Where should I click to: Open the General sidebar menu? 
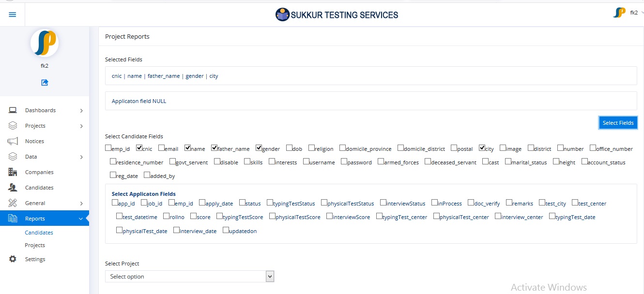coord(45,203)
